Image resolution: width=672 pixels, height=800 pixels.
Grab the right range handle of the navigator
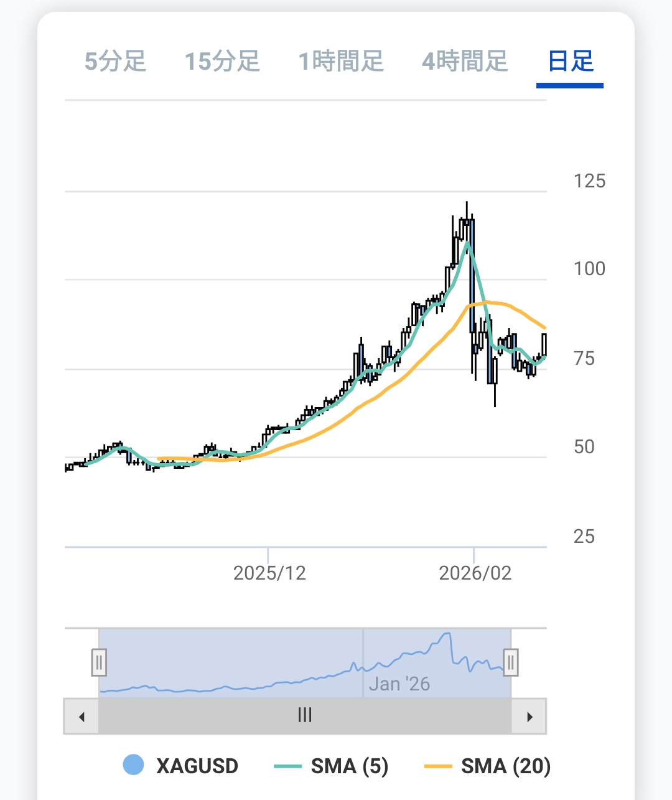click(511, 662)
